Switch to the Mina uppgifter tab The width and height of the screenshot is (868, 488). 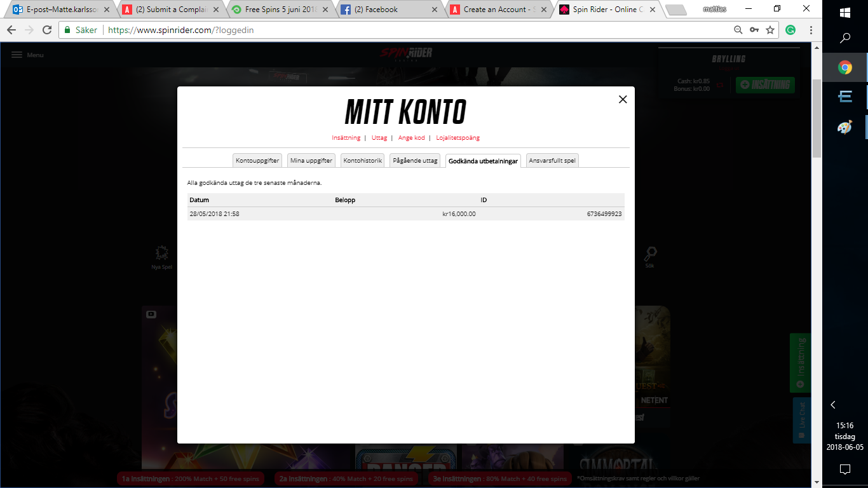click(x=311, y=161)
